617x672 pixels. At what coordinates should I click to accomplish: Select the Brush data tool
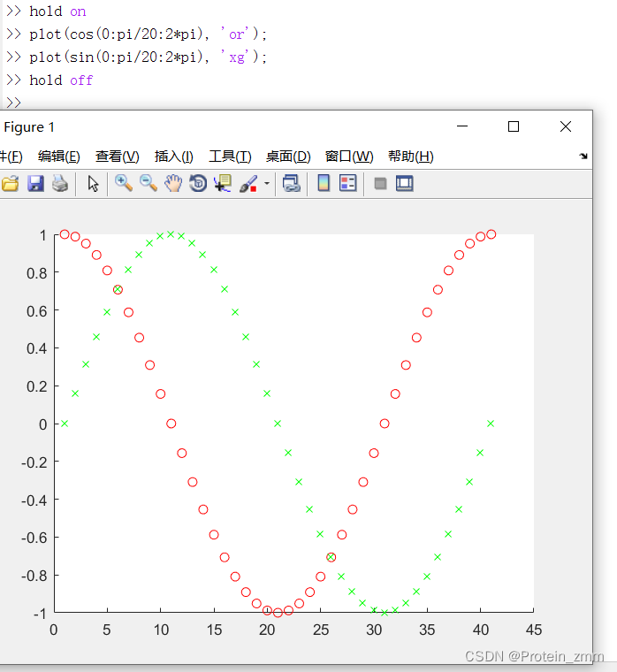point(248,183)
